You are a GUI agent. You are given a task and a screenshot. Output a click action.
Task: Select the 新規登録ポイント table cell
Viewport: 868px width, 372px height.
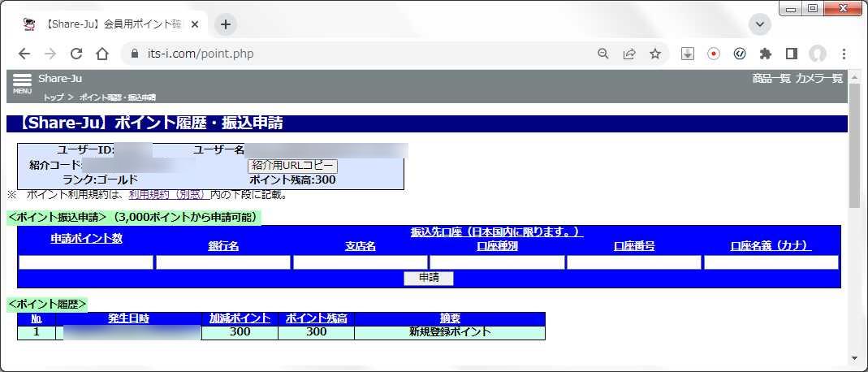click(450, 332)
